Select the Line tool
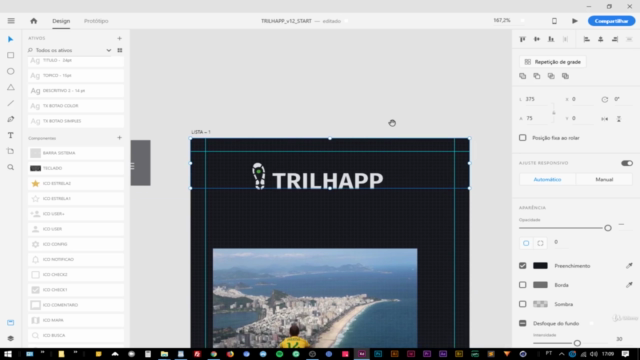The image size is (640, 360). [11, 103]
